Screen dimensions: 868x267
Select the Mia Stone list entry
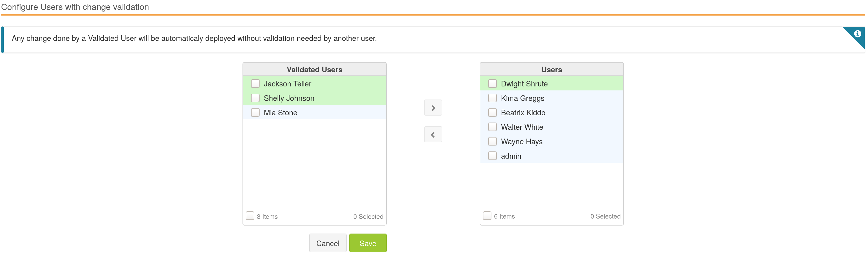pos(281,112)
